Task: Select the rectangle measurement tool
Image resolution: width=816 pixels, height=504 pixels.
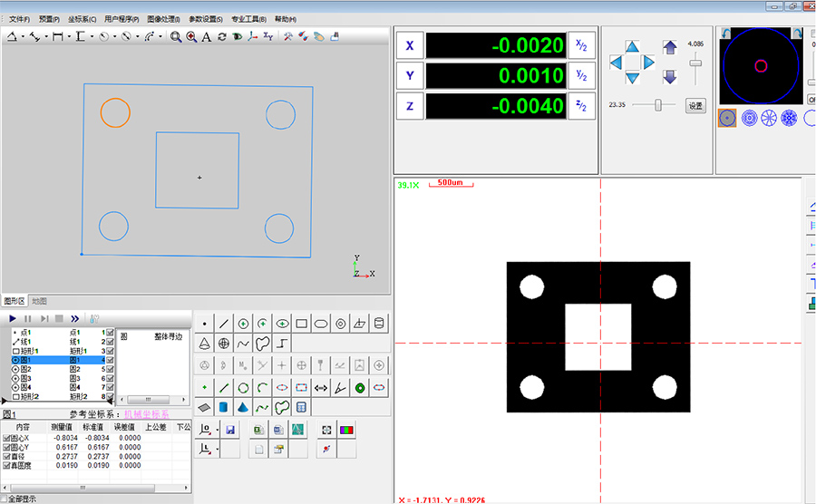Action: pyautogui.click(x=301, y=323)
